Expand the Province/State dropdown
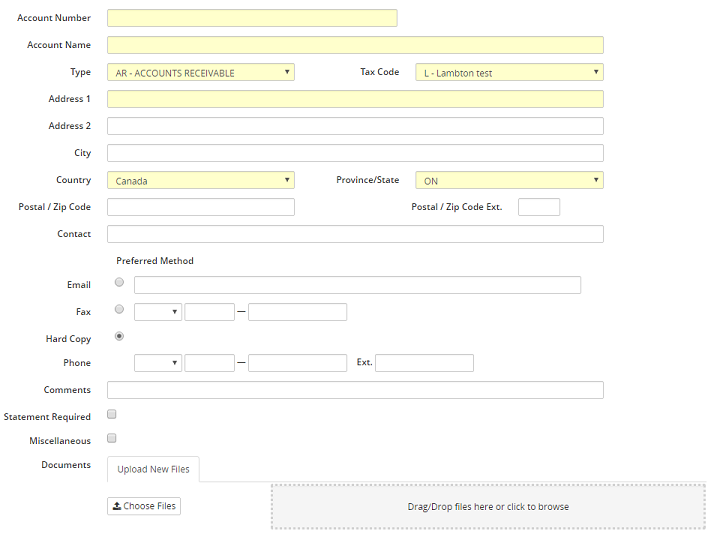This screenshot has width=711, height=537. tap(509, 180)
